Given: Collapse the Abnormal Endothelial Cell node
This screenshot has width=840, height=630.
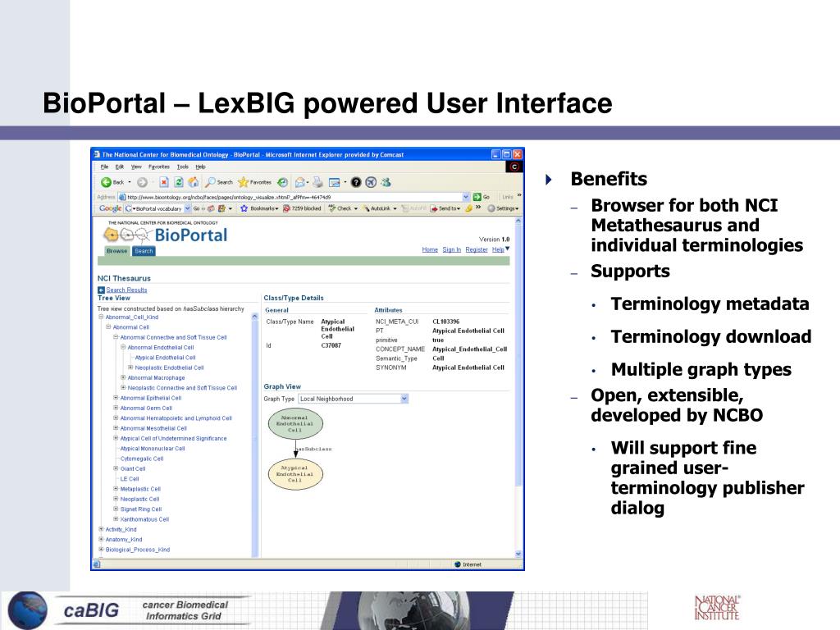Looking at the screenshot, I should (x=123, y=347).
